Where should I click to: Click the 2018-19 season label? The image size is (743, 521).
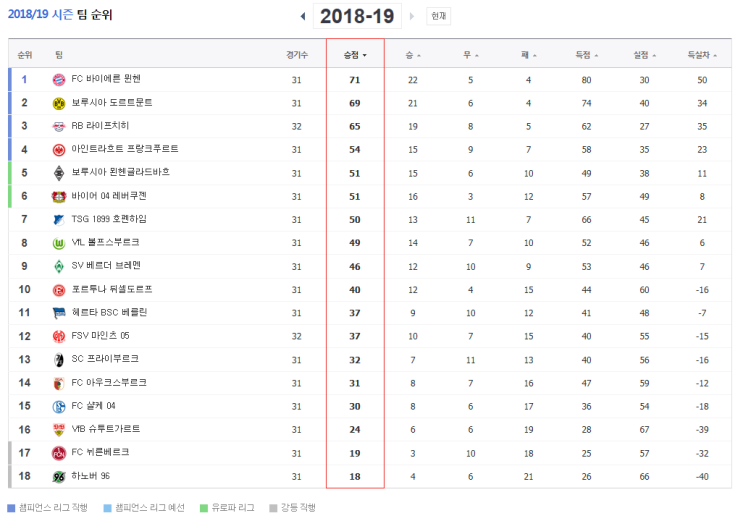click(357, 16)
